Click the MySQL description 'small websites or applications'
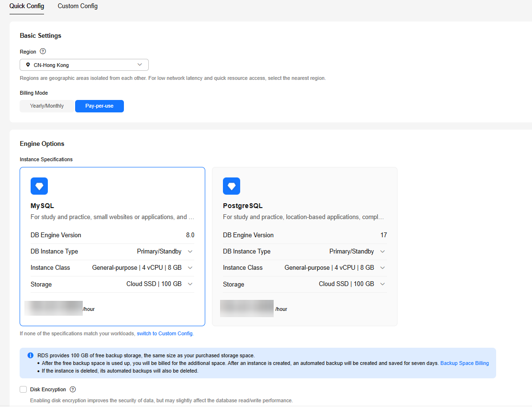 (x=134, y=217)
